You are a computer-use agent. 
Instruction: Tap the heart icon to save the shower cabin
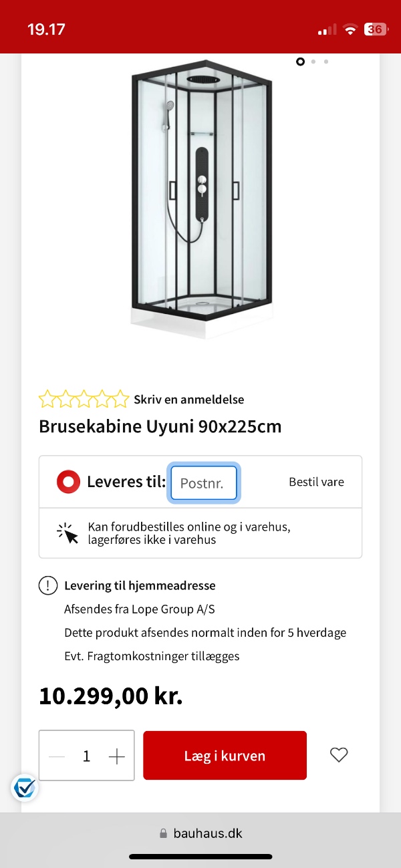click(339, 754)
